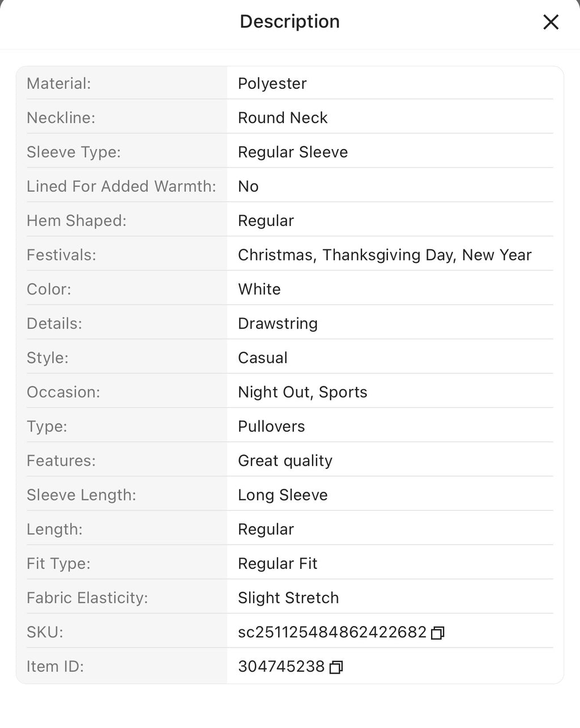Select the White color value
The height and width of the screenshot is (728, 580).
[x=259, y=290]
